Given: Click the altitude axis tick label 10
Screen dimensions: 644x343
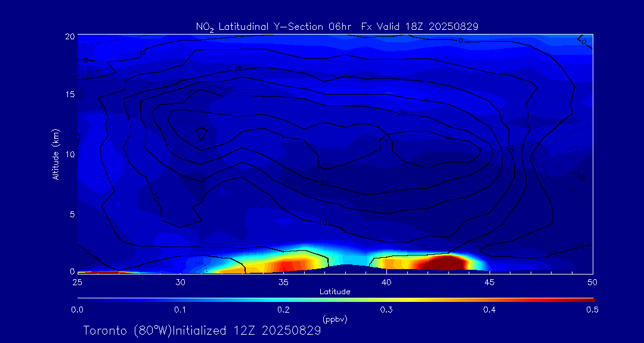Looking at the screenshot, I should (68, 154).
